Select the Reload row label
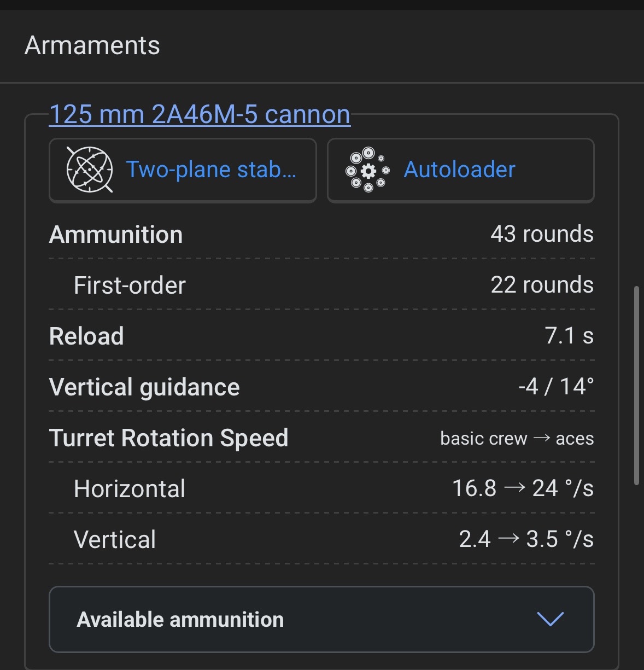 coord(86,336)
